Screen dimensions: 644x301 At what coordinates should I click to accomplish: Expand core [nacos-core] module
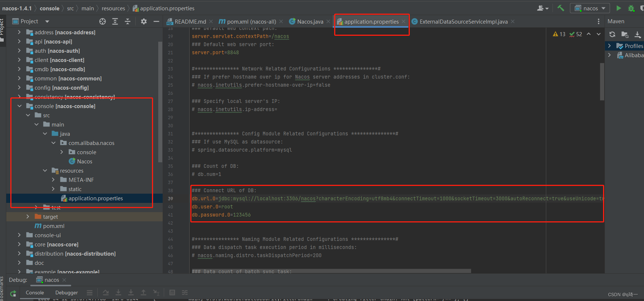pyautogui.click(x=19, y=244)
